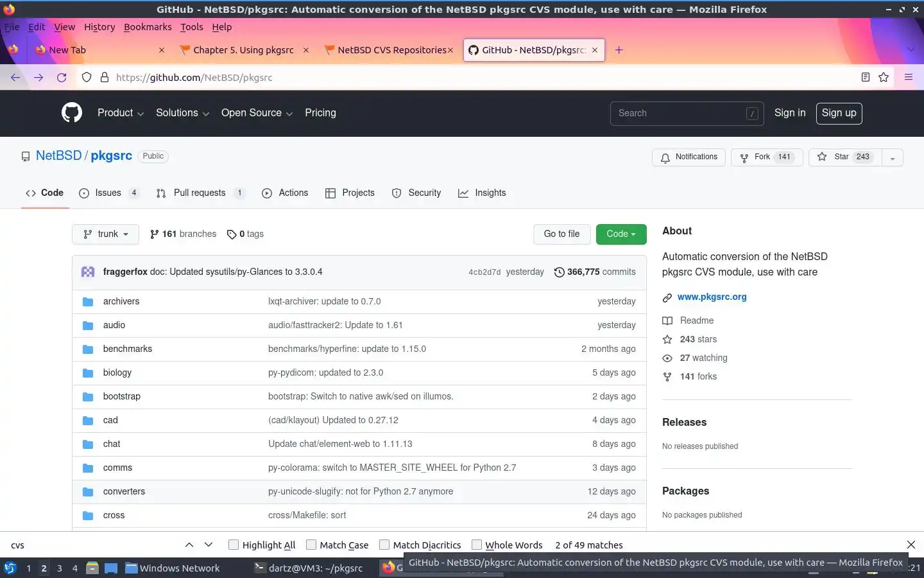Click the Pricing link
Screen dimensions: 924x578
(320, 112)
